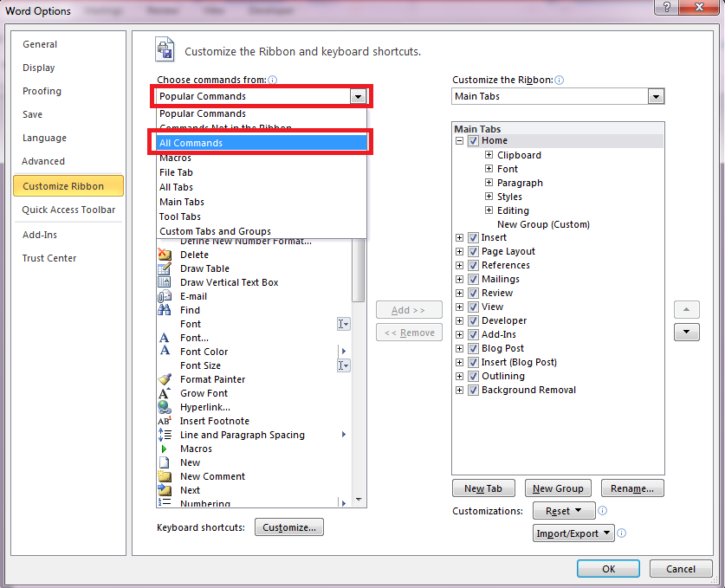Open the Choose commands from dropdown arrow
This screenshot has width=725, height=588.
[x=358, y=96]
